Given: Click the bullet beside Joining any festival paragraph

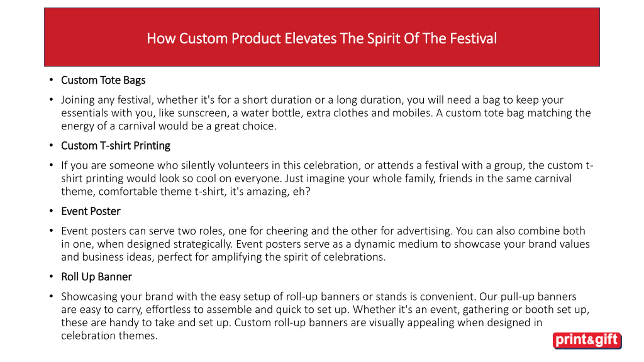Looking at the screenshot, I should click(51, 100).
